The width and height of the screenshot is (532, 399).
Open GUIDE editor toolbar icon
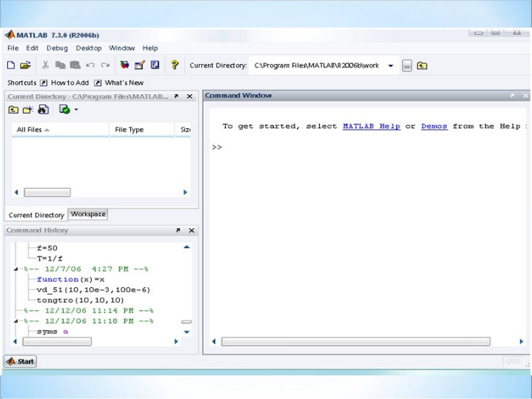140,65
